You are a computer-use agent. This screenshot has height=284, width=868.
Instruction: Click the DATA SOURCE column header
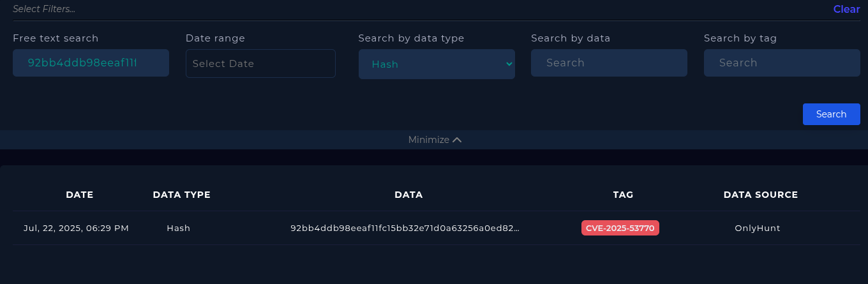[x=761, y=195]
